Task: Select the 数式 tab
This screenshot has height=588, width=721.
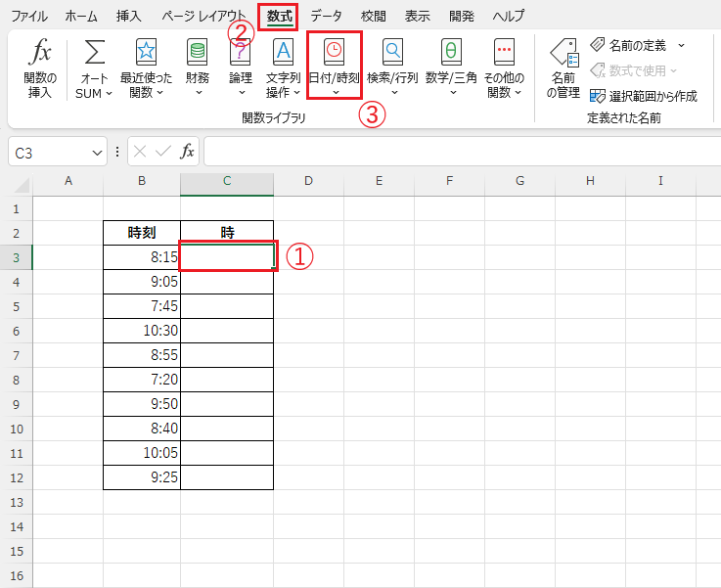Action: tap(280, 16)
